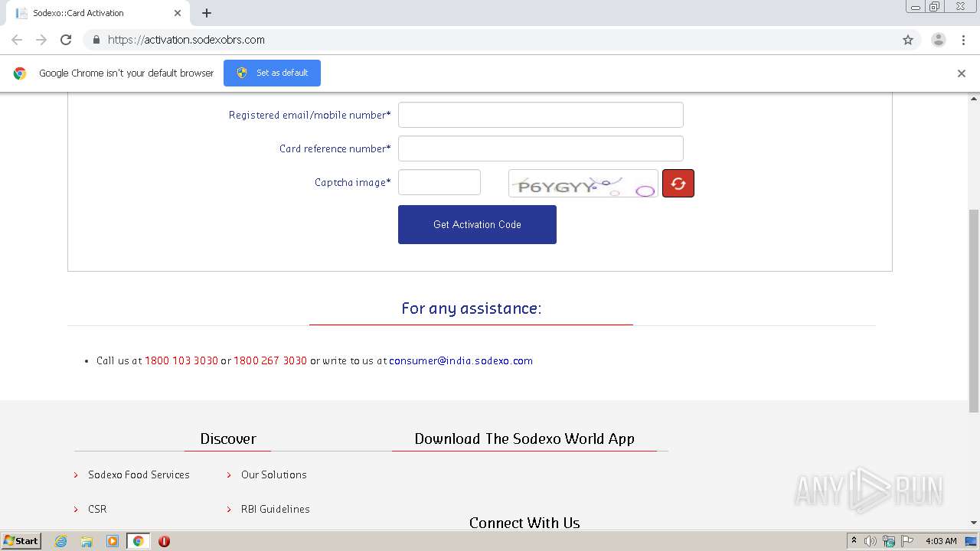
Task: Click the Discover footer heading
Action: (228, 439)
